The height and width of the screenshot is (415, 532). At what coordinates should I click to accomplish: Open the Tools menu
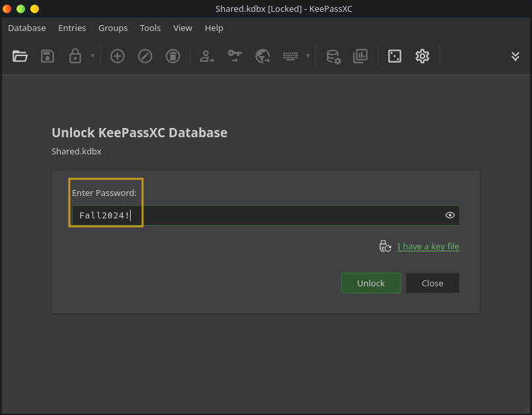click(x=150, y=28)
